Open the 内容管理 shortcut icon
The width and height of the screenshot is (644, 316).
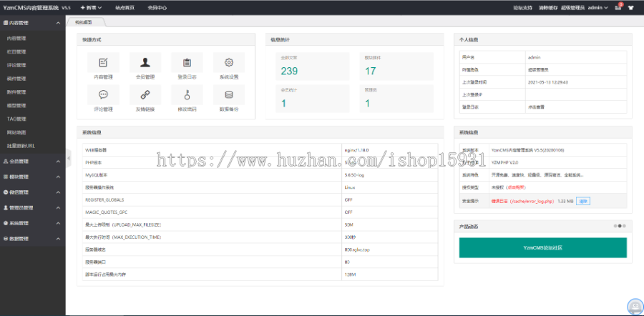tap(103, 63)
